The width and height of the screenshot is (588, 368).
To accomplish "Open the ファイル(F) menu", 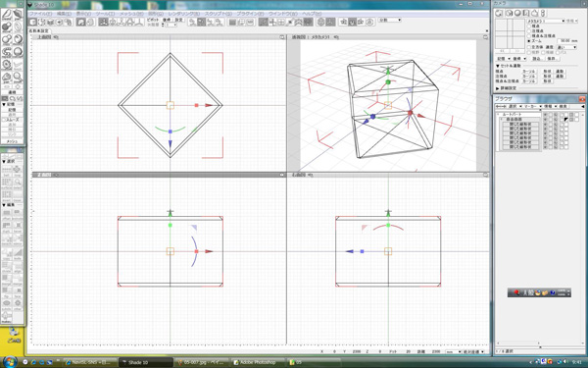I will coord(40,14).
